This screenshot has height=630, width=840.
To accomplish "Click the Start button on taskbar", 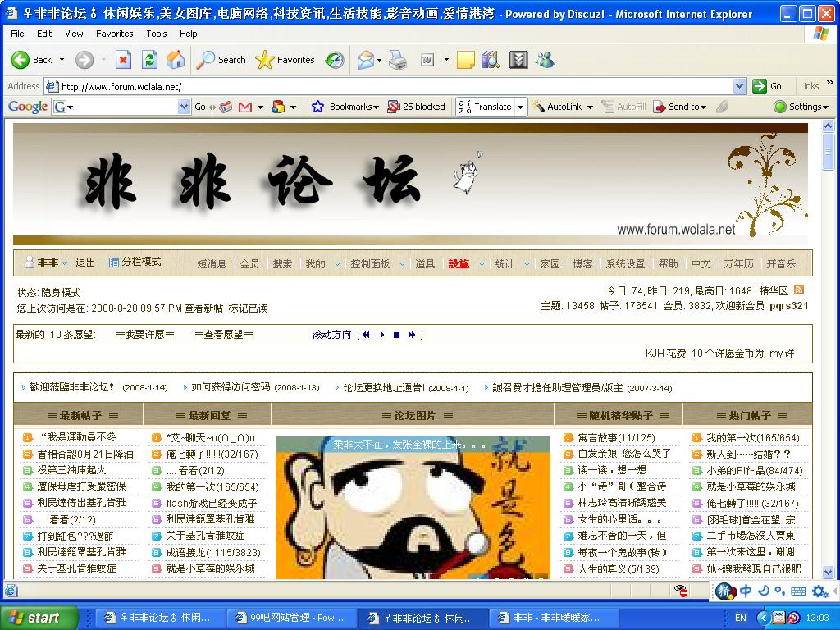I will click(39, 618).
